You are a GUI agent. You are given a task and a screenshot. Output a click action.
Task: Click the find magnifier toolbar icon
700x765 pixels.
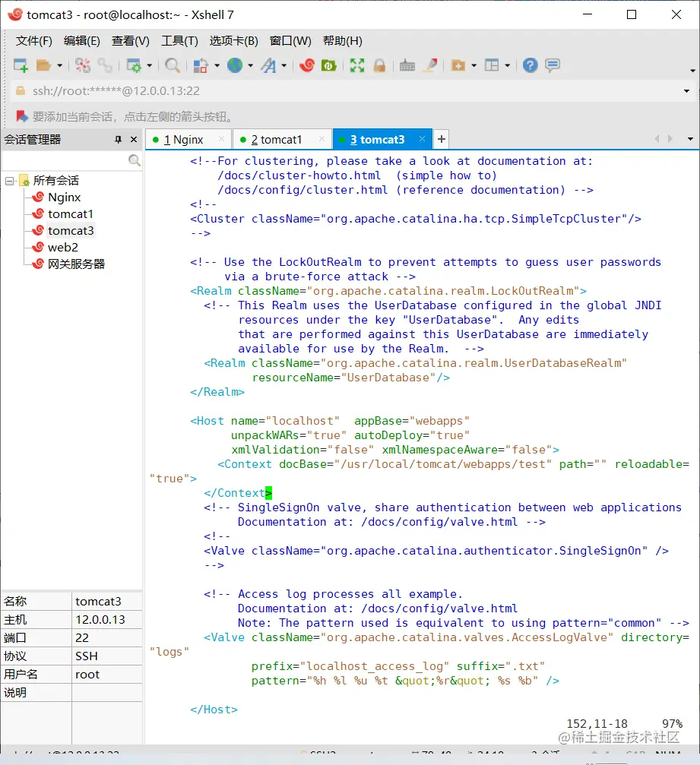(173, 66)
